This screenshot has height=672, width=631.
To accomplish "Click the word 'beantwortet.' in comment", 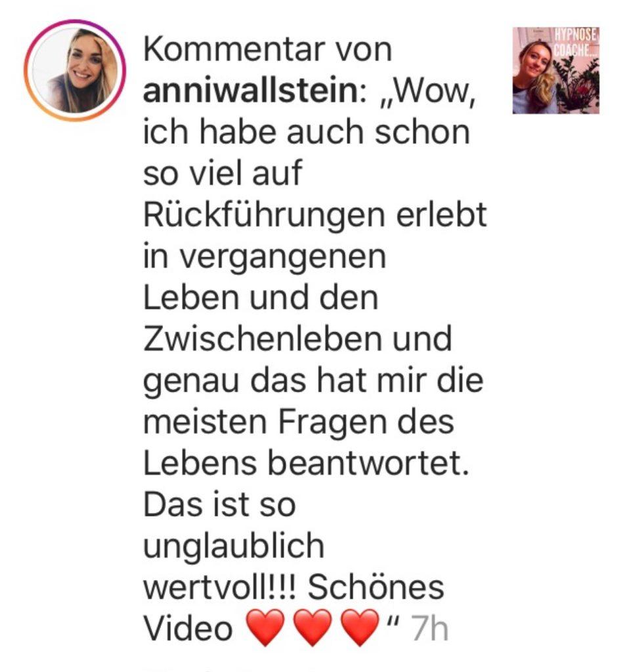I will point(368,463).
